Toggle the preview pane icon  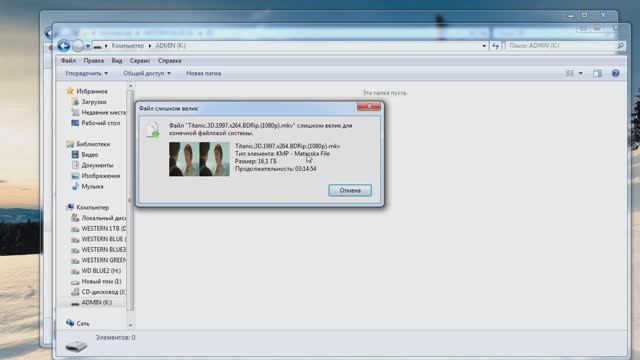[598, 73]
